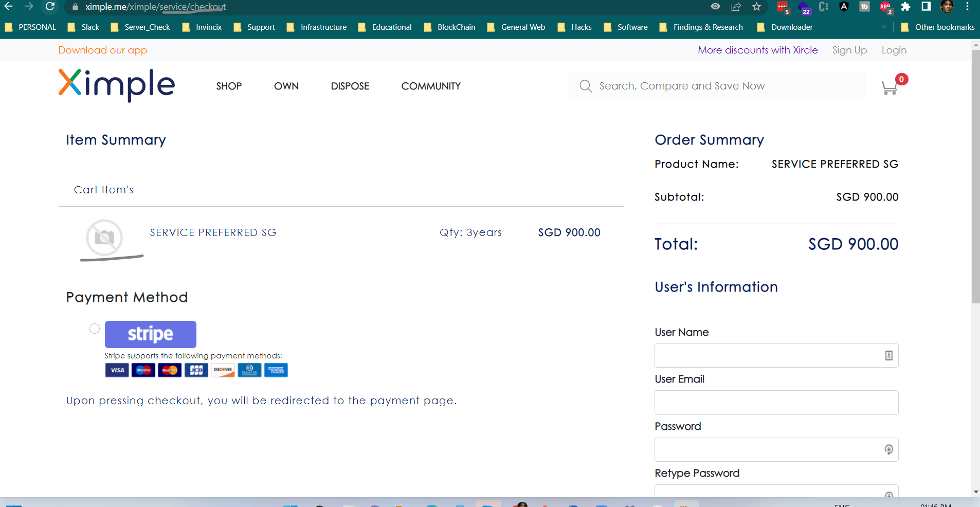Focus the User Email input field

[x=776, y=403]
